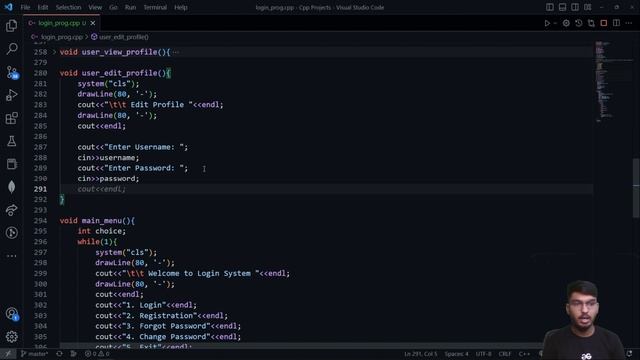Click the 'while(1){' line
The image size is (640, 360).
coord(97,242)
